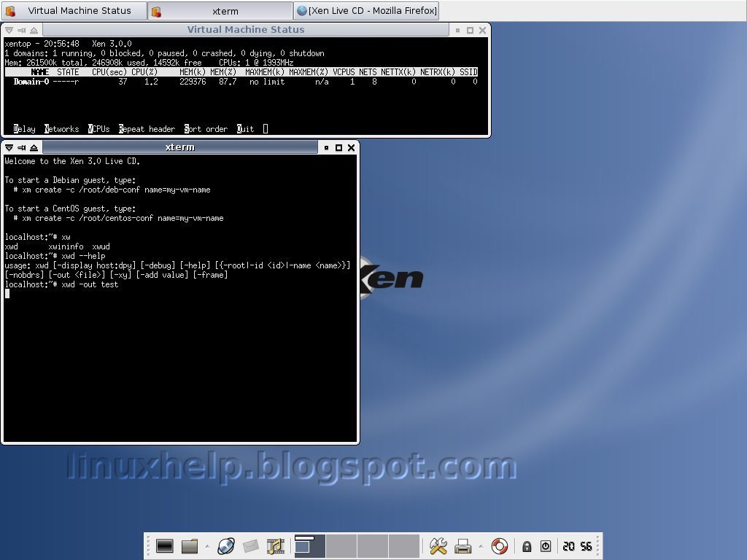Click the '229376' memory value
Screen dimensions: 747x560
pyautogui.click(x=193, y=82)
